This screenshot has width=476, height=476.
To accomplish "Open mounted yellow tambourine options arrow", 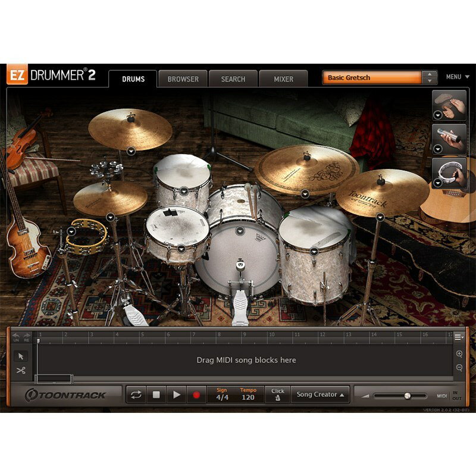I will (x=71, y=231).
